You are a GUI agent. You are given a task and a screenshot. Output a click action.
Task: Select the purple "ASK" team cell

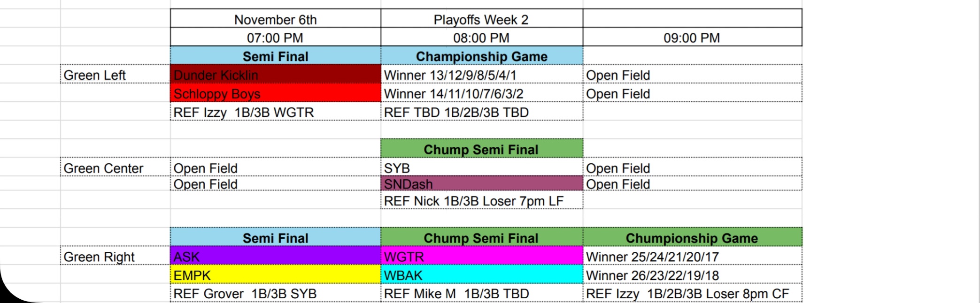[x=275, y=257]
